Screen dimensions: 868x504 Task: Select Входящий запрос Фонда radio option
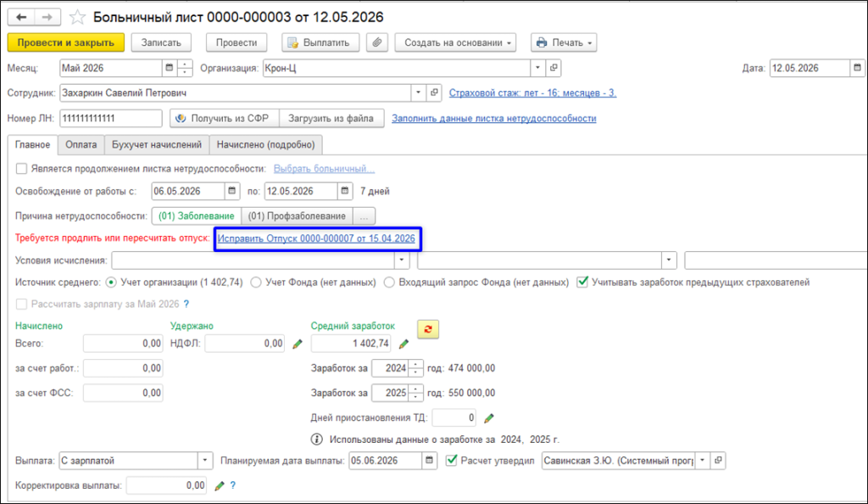click(389, 283)
